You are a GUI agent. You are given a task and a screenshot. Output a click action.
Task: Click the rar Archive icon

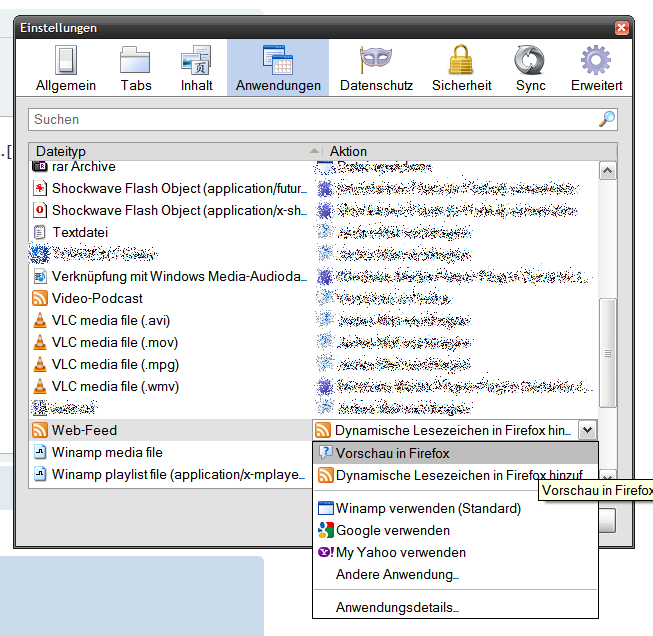(40, 167)
